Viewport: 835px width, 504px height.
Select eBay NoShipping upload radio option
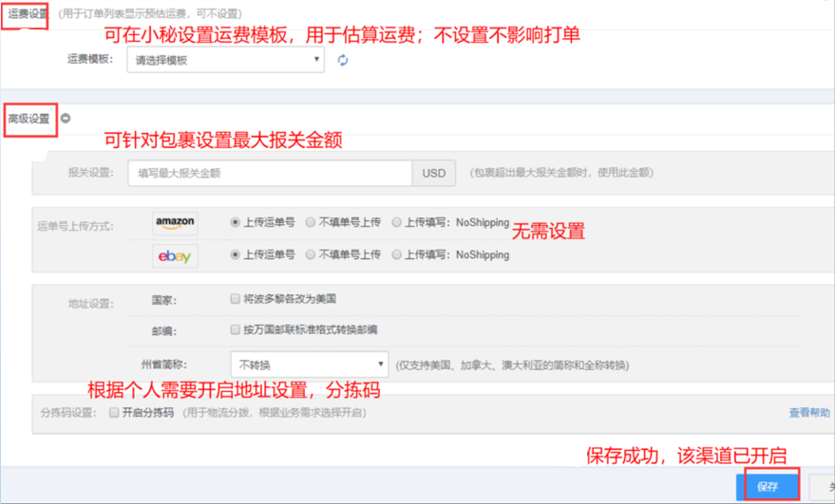[396, 254]
